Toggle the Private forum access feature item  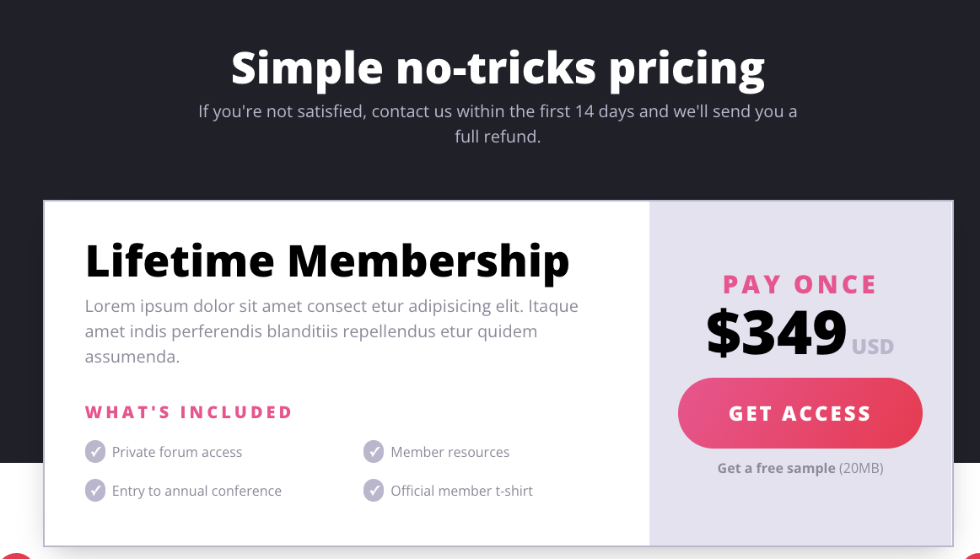(176, 452)
